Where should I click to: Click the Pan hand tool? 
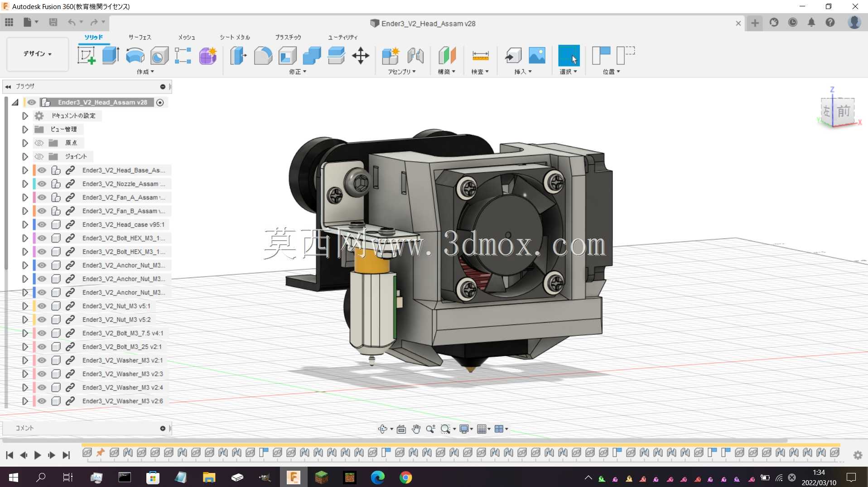(416, 429)
